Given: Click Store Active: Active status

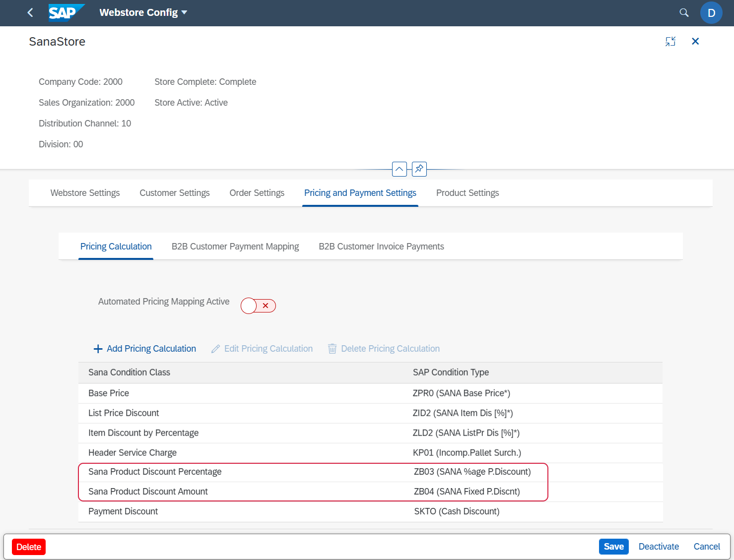Looking at the screenshot, I should point(191,103).
